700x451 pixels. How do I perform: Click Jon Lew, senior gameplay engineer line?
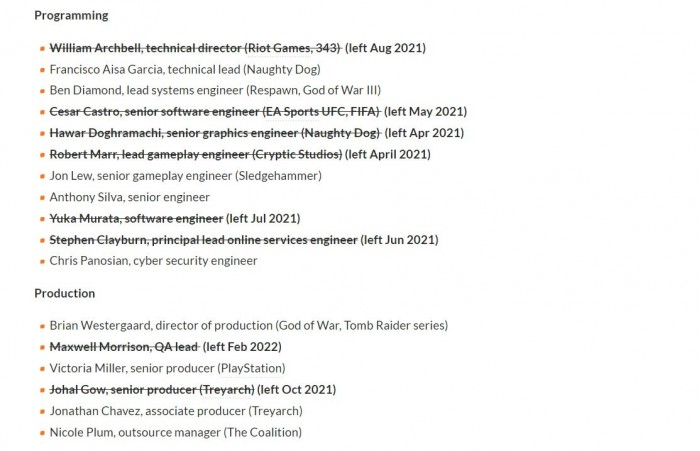pyautogui.click(x=185, y=176)
